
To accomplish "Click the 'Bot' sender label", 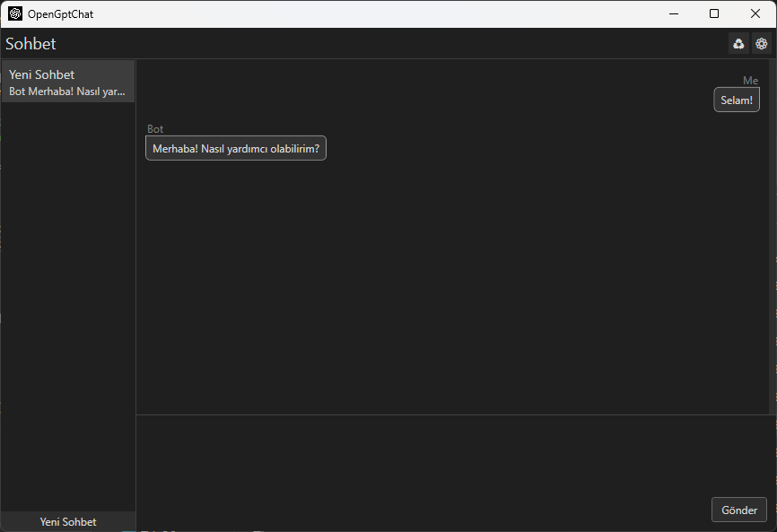I will pyautogui.click(x=155, y=129).
